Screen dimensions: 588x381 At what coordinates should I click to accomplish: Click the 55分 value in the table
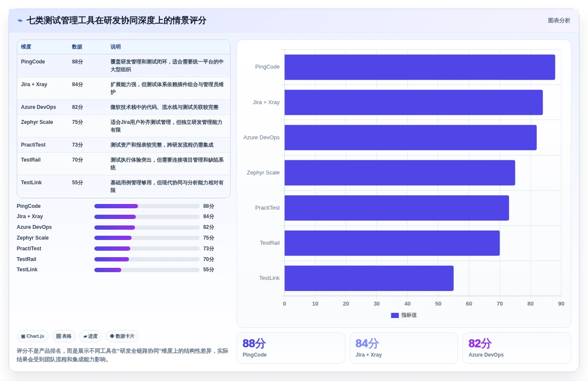(78, 183)
